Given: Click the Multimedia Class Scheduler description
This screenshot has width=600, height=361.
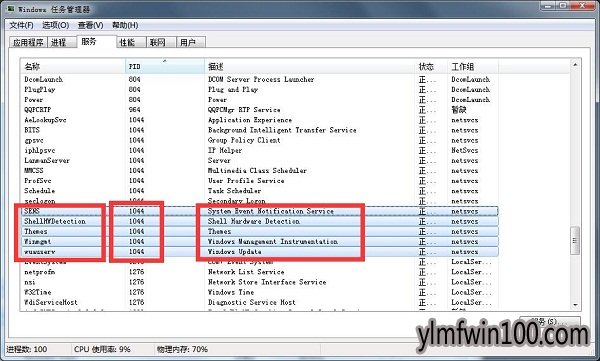Looking at the screenshot, I should (x=257, y=170).
